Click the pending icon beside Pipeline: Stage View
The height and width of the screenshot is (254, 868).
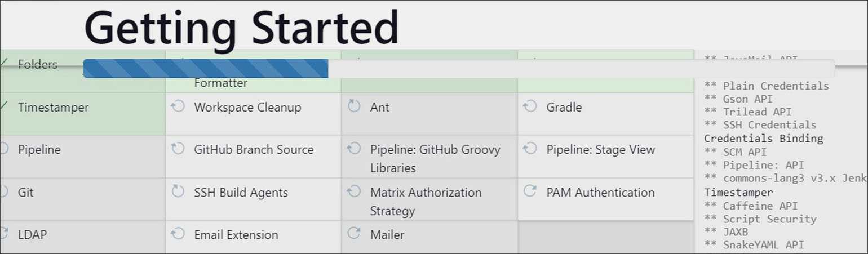(530, 149)
